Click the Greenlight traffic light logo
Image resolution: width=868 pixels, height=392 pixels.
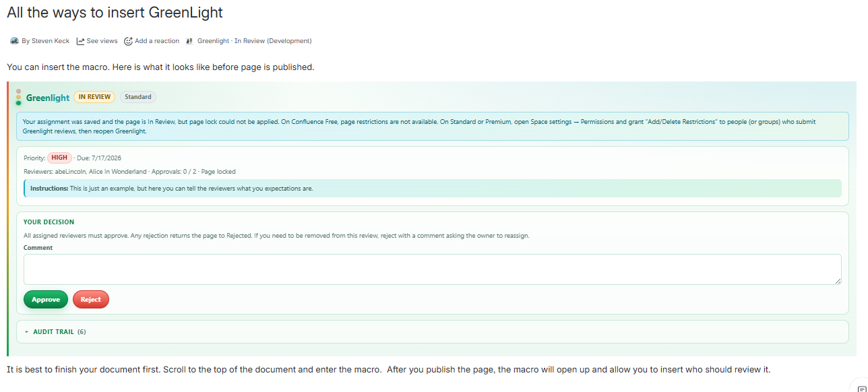(x=19, y=97)
